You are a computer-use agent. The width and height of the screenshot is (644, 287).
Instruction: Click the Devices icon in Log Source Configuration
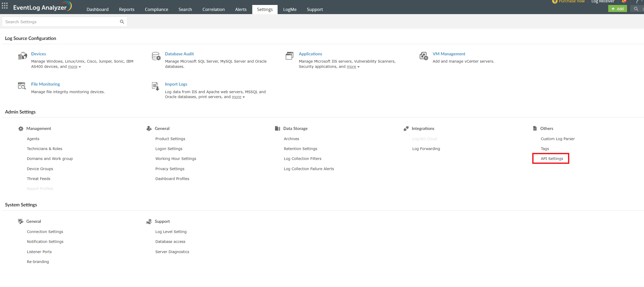point(22,56)
